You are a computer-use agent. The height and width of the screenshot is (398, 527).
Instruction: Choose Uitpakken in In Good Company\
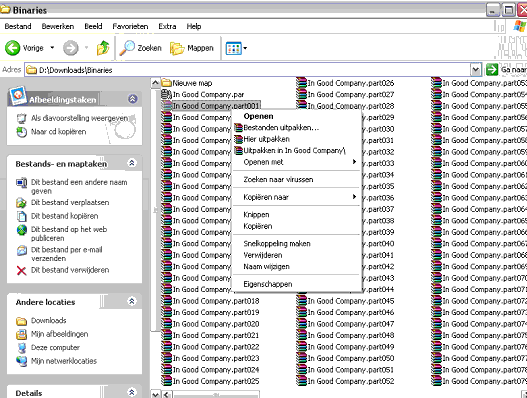tap(297, 151)
